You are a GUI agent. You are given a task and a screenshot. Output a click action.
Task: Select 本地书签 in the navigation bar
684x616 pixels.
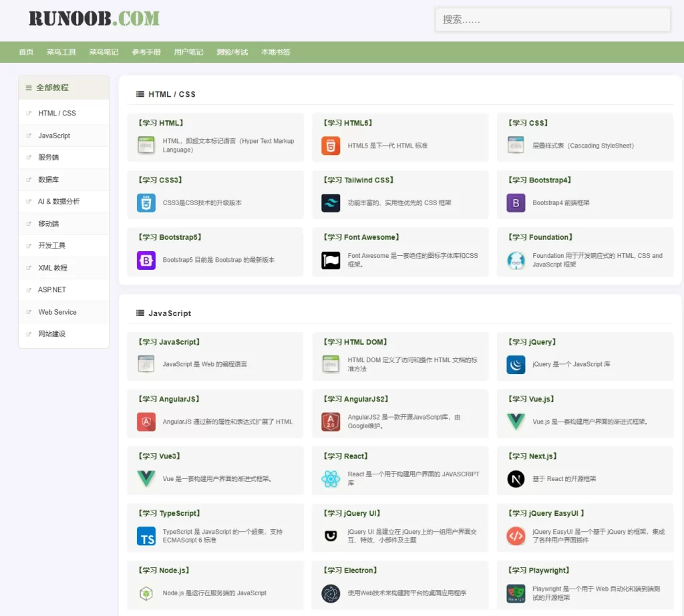click(x=275, y=52)
